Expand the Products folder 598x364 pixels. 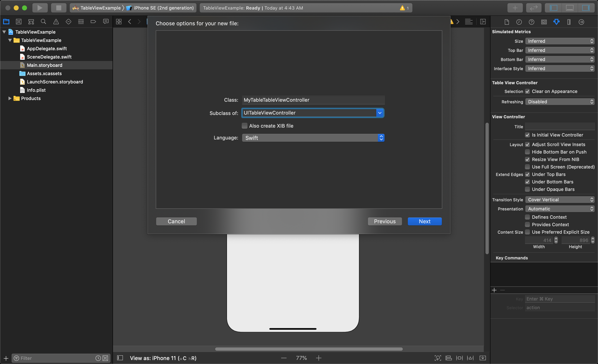click(x=10, y=98)
